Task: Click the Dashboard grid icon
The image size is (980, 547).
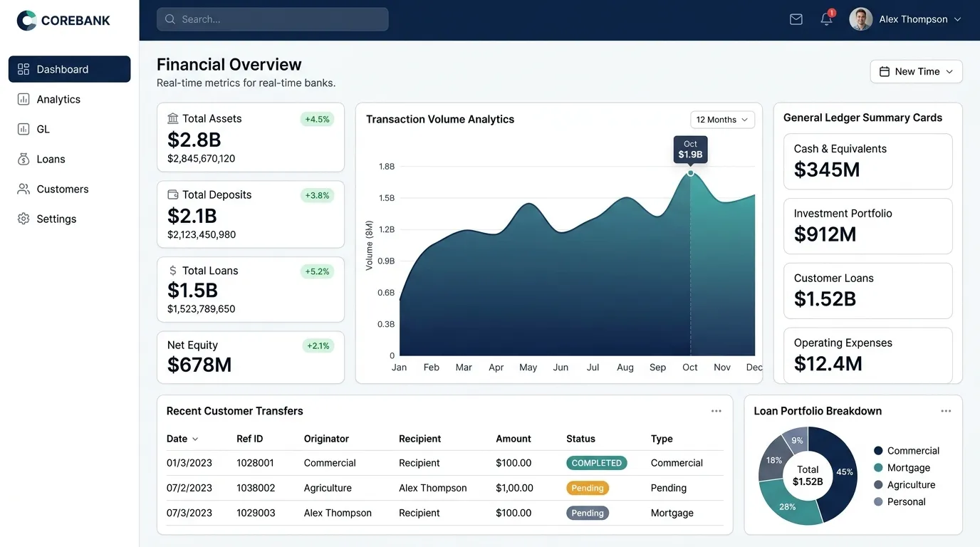Action: pos(24,69)
